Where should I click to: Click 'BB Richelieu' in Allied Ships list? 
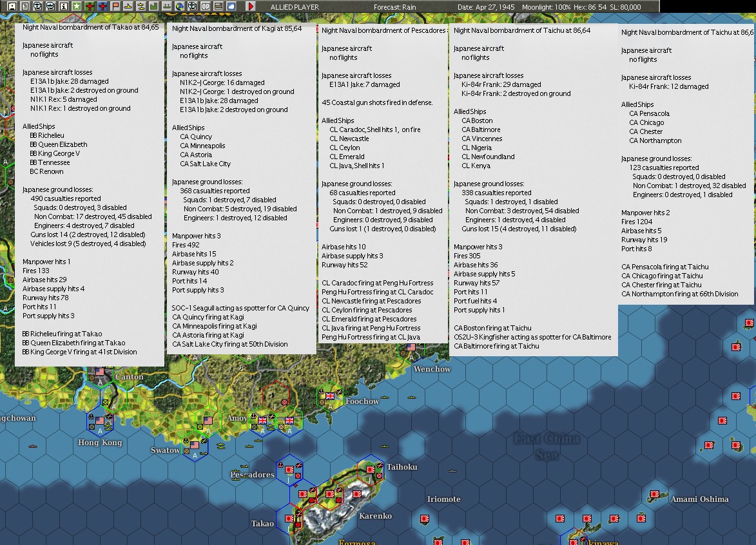tap(47, 135)
